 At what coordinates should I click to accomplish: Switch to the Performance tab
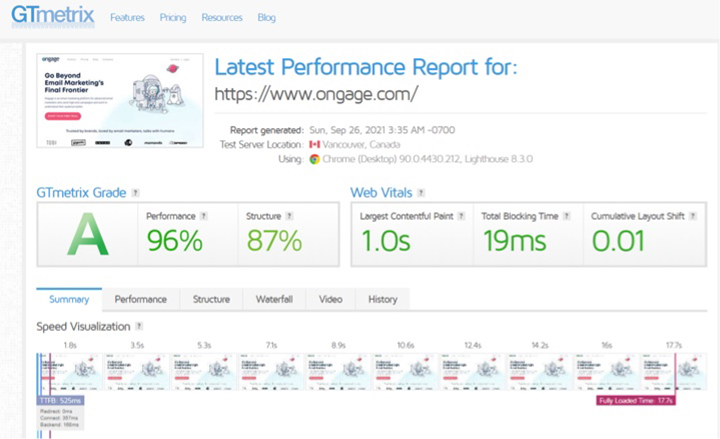pos(140,299)
